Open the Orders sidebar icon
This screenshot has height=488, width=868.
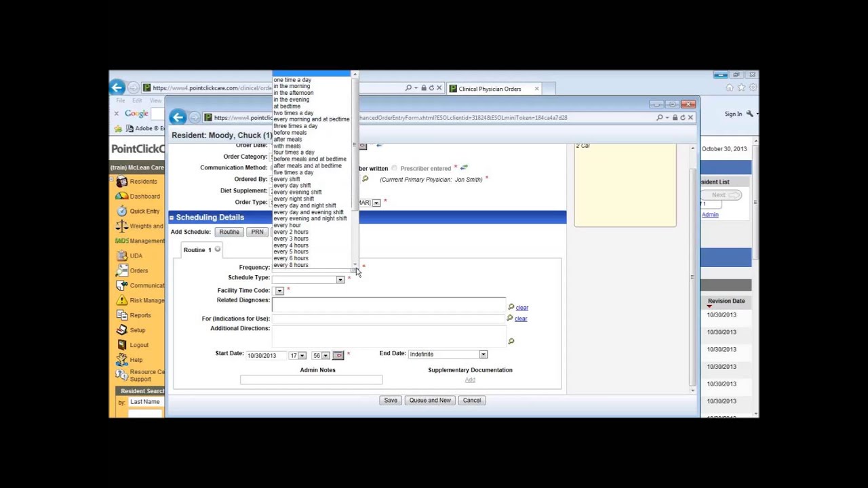(x=121, y=271)
